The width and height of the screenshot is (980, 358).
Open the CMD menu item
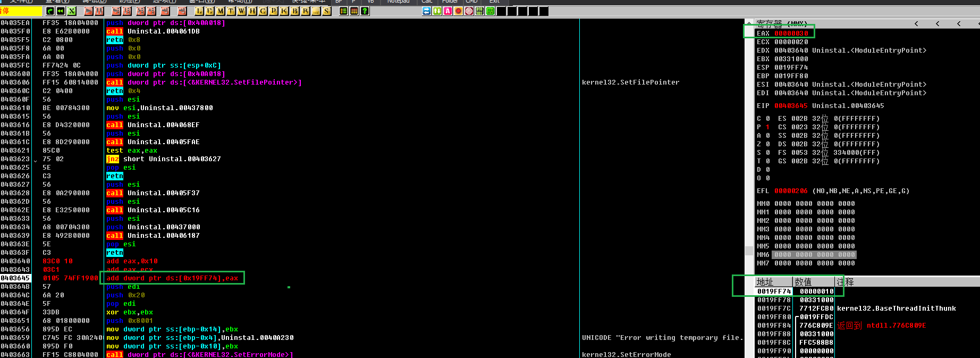(x=471, y=2)
